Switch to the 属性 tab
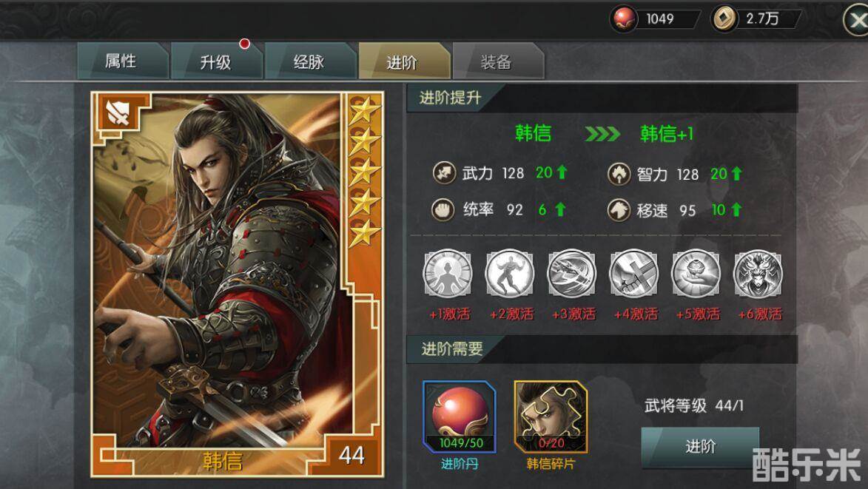This screenshot has height=489, width=868. (x=122, y=61)
